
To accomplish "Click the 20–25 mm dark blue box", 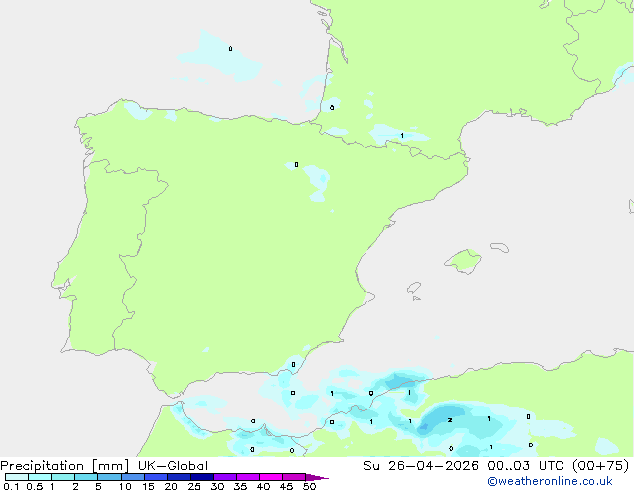I will pyautogui.click(x=179, y=477).
